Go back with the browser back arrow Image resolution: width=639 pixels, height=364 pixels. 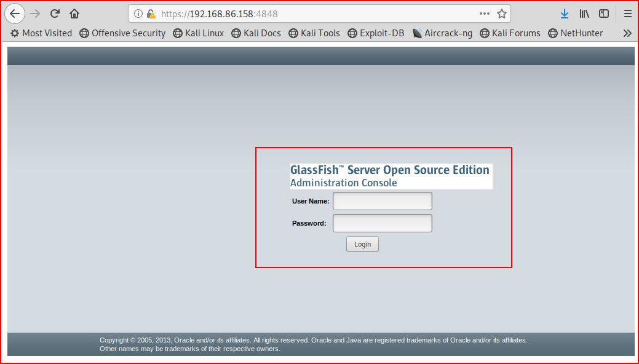coord(15,14)
